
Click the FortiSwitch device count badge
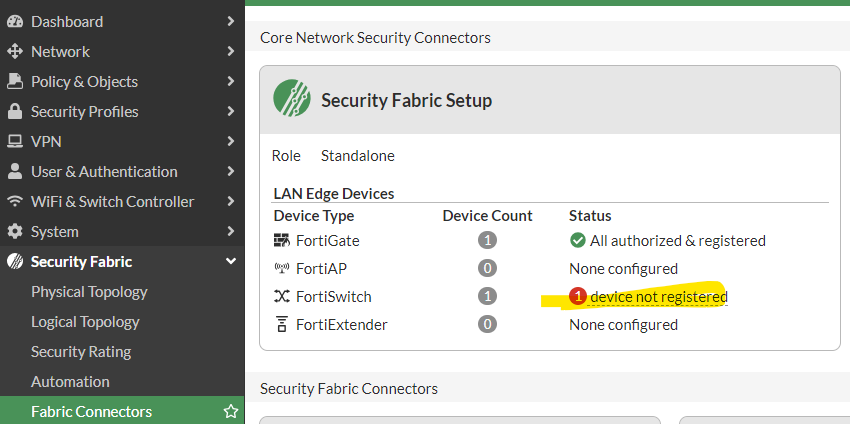(x=487, y=296)
